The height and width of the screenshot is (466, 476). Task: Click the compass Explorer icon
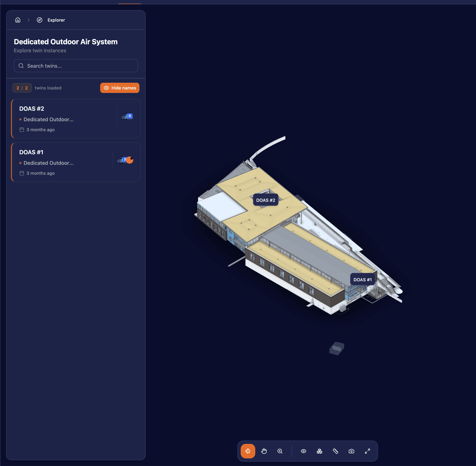pos(39,20)
